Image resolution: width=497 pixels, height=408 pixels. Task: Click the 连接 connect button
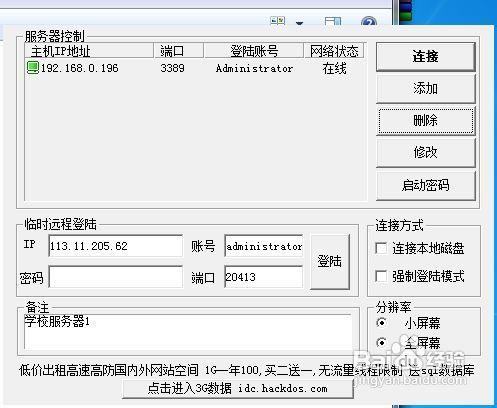click(425, 56)
